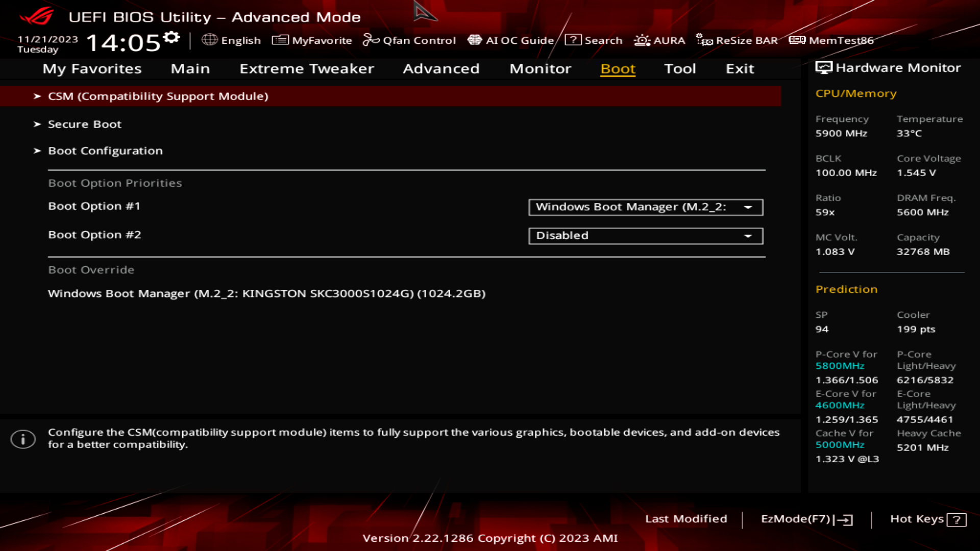Open the Boot Option #2 dropdown
The width and height of the screenshot is (980, 551).
click(645, 235)
